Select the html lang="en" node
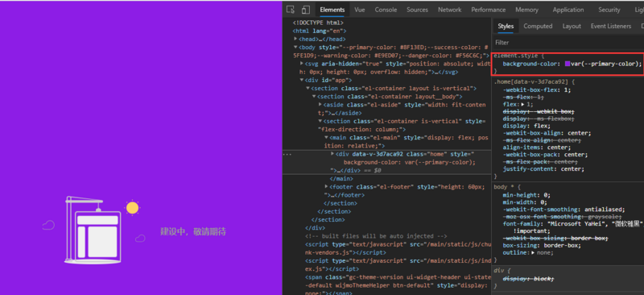Screen dimensions: 644x295 (320, 31)
